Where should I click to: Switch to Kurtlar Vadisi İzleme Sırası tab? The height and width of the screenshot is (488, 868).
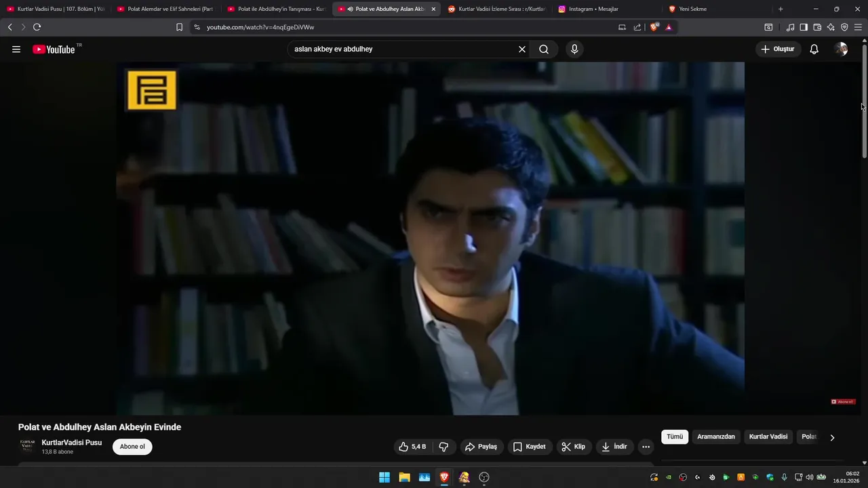point(496,9)
